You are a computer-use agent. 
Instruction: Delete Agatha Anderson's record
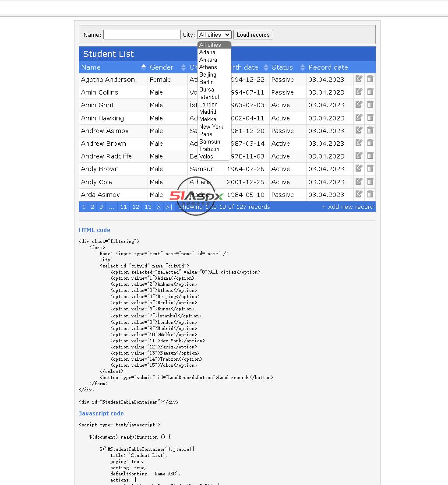tap(370, 79)
